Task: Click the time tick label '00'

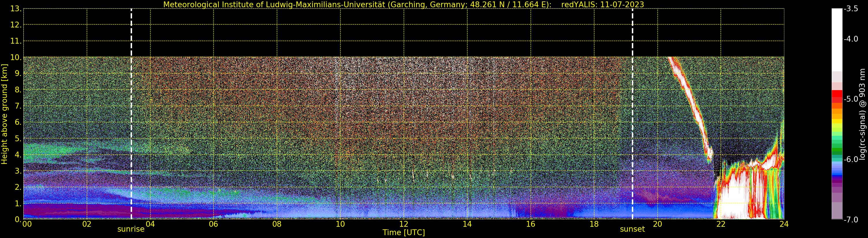Action: (x=27, y=224)
